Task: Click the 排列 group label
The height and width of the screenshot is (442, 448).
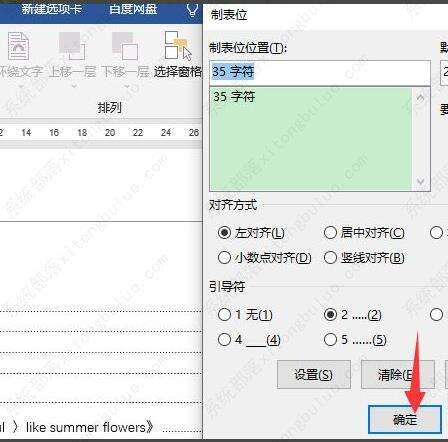Action: [x=109, y=108]
